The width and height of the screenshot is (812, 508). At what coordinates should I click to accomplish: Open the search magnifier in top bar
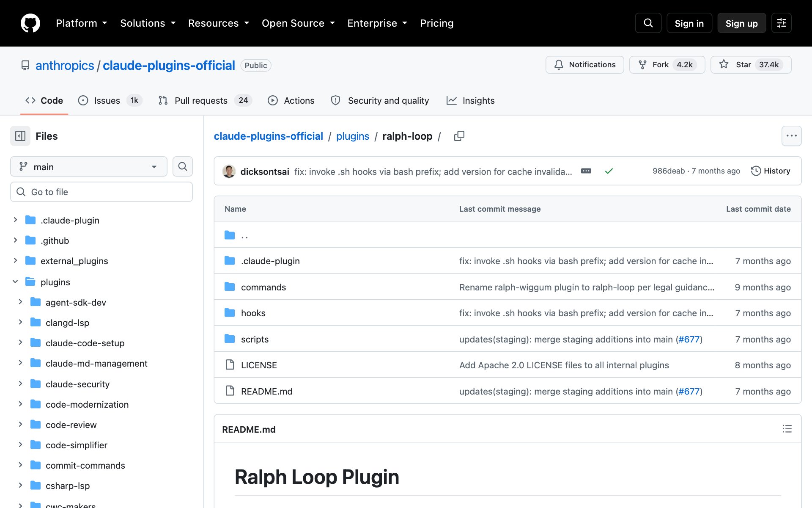[648, 23]
